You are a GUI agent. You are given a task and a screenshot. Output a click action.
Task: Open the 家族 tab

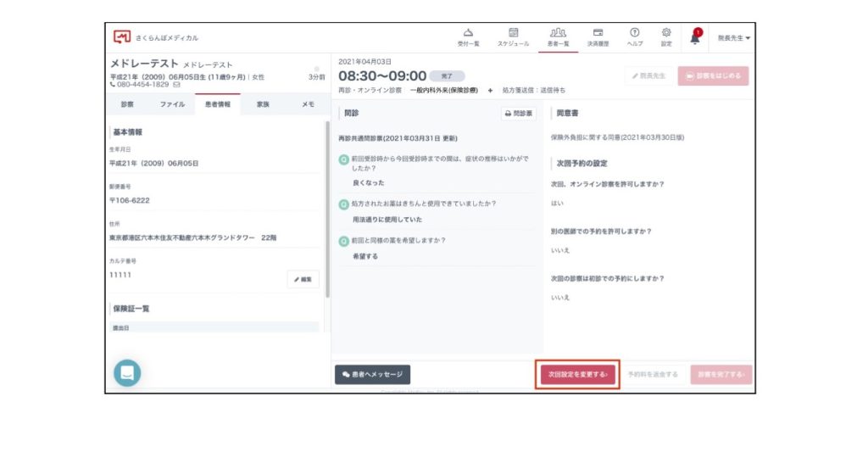[264, 104]
